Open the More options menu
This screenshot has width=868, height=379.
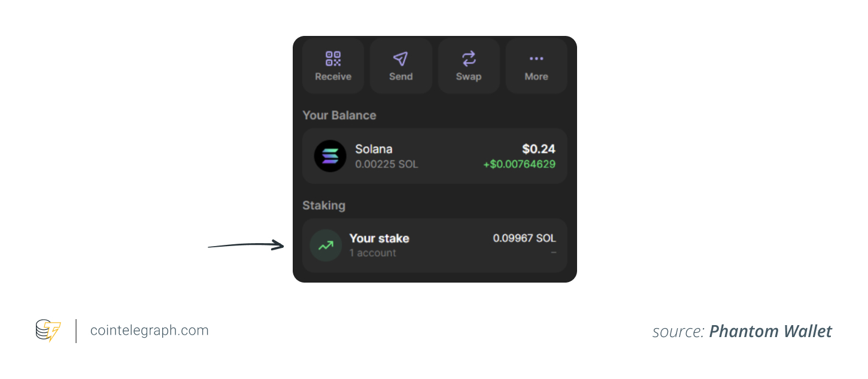click(536, 66)
